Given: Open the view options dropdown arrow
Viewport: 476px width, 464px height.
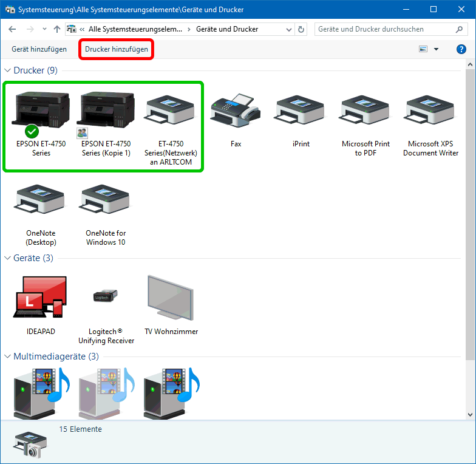Looking at the screenshot, I should tap(436, 49).
